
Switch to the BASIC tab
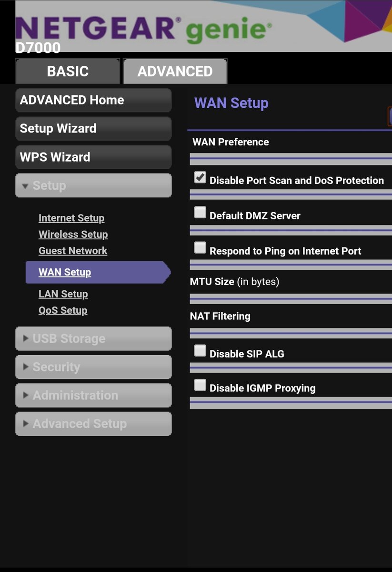tap(68, 71)
